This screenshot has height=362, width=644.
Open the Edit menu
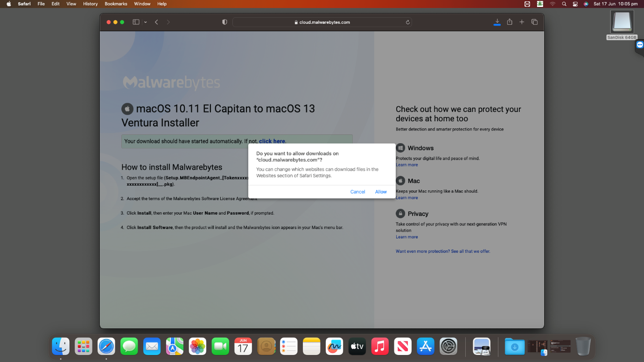(56, 4)
